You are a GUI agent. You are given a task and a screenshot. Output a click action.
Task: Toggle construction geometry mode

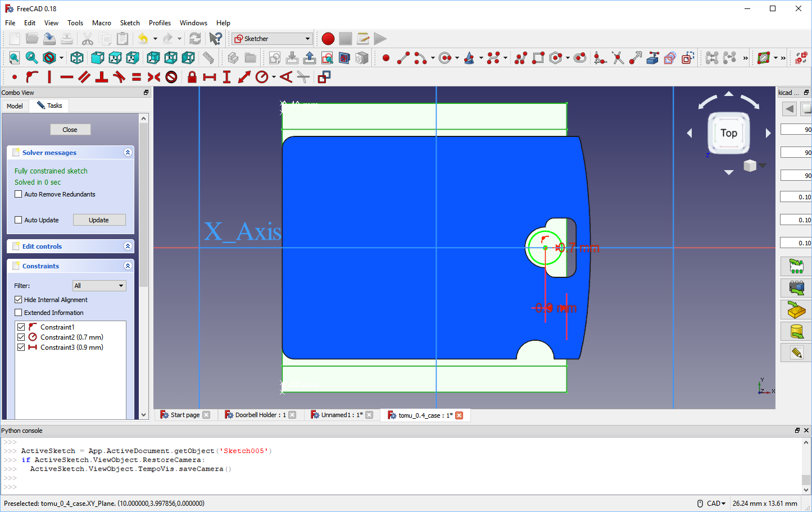[687, 58]
